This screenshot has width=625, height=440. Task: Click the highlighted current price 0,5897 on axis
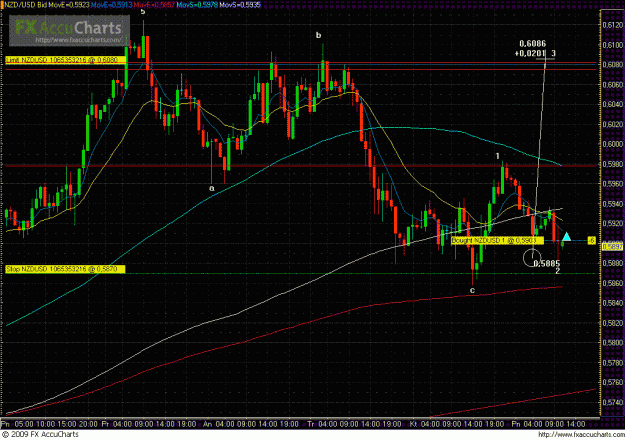612,247
